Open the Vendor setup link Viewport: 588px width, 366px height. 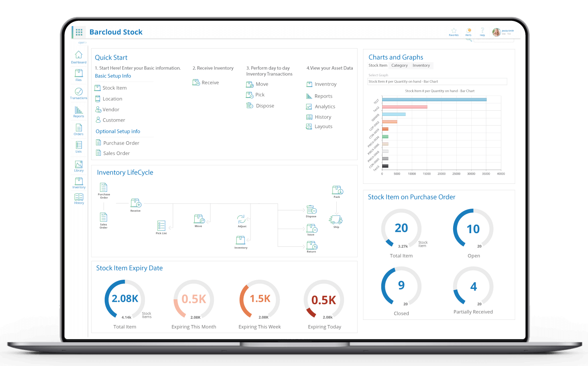(107, 110)
